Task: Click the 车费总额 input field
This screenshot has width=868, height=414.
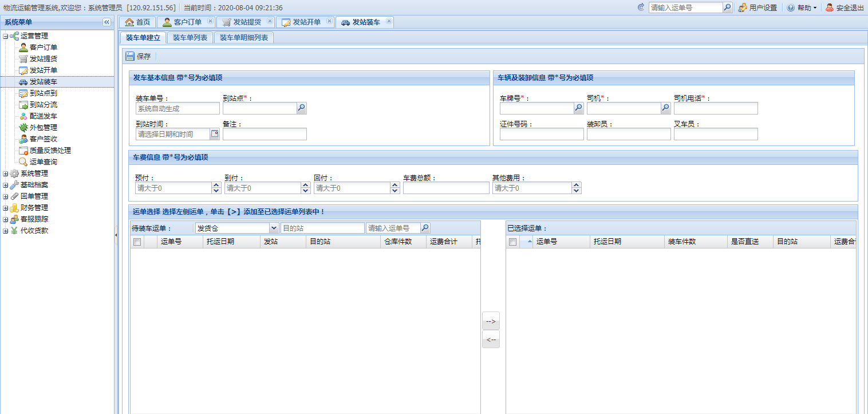Action: (446, 188)
